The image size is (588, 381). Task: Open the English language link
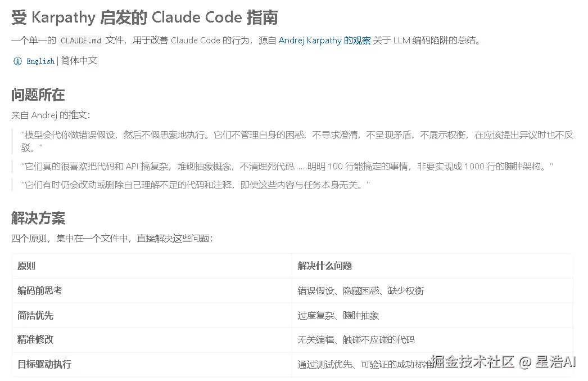[x=40, y=61]
